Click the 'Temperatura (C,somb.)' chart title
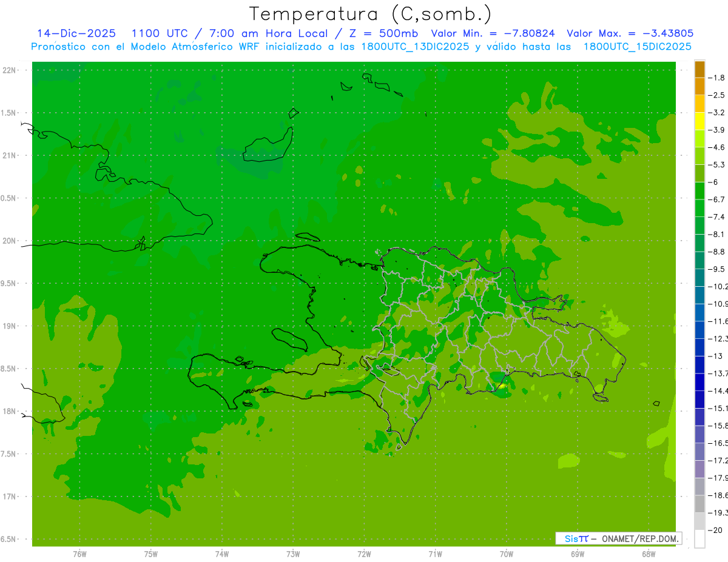This screenshot has height=562, width=728. click(371, 14)
